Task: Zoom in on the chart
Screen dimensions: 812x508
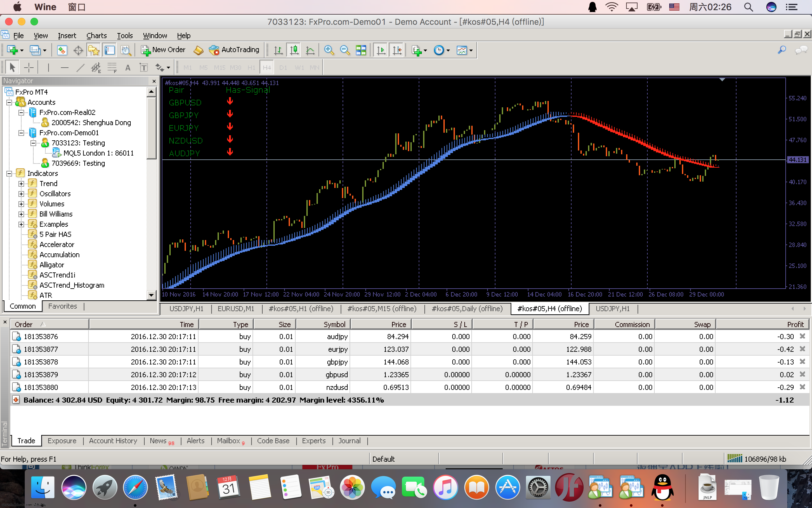Action: (x=329, y=50)
